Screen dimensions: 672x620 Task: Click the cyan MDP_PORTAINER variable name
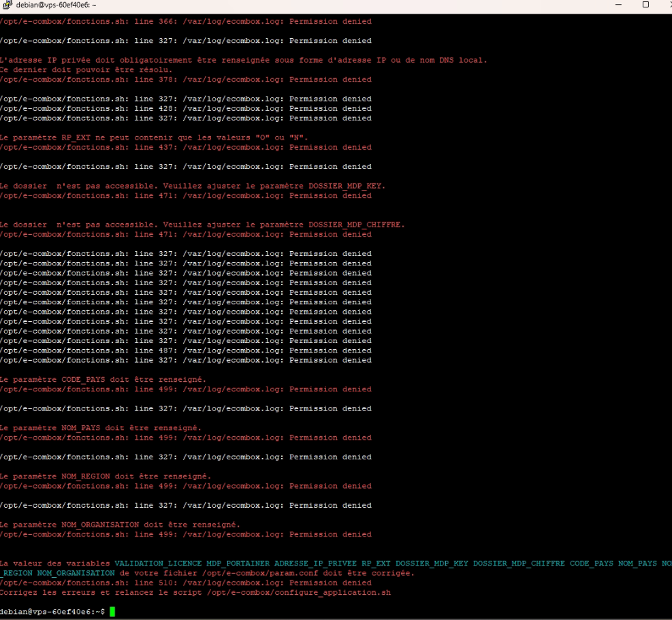(x=238, y=564)
